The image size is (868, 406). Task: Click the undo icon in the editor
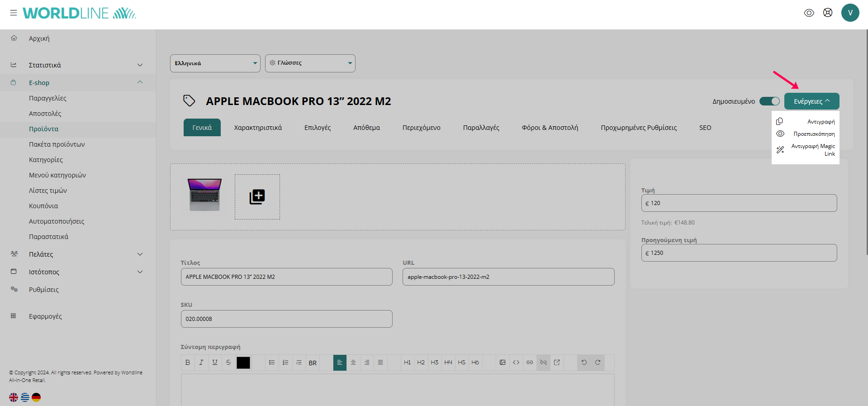point(584,363)
